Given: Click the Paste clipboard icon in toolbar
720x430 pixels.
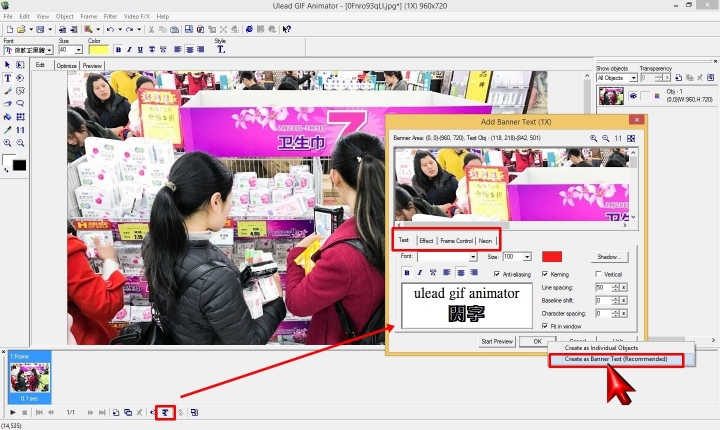Looking at the screenshot, I should click(174, 29).
